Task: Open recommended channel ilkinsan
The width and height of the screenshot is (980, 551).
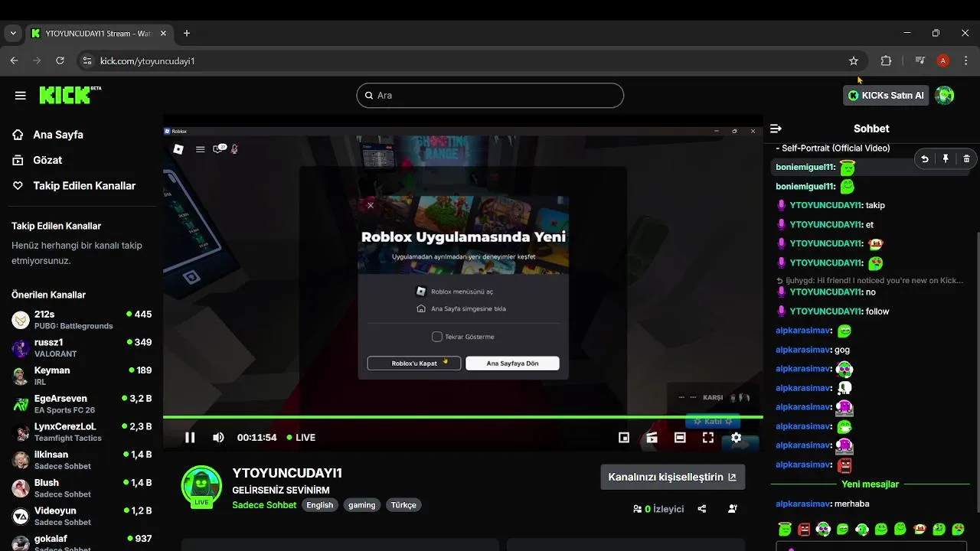Action: [x=81, y=460]
